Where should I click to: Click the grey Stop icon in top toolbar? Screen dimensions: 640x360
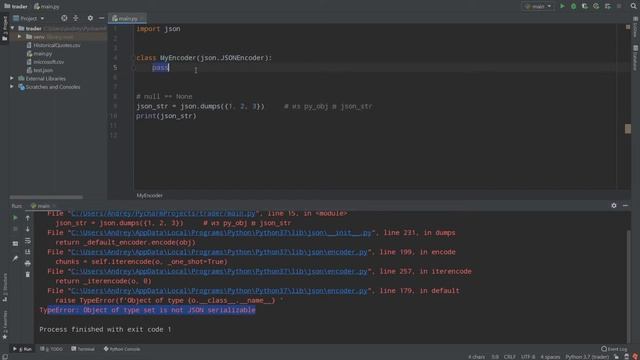619,6
